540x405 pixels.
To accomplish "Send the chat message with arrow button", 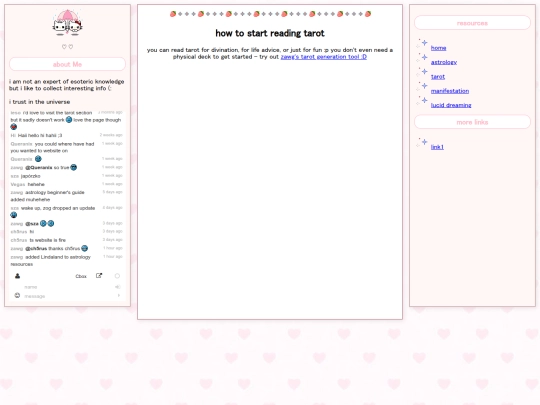I will (119, 295).
